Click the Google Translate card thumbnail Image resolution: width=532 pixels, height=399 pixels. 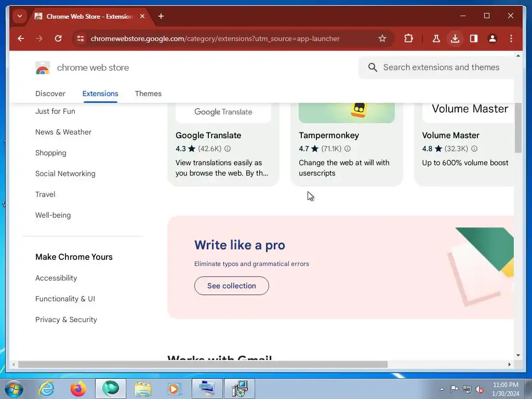click(223, 113)
